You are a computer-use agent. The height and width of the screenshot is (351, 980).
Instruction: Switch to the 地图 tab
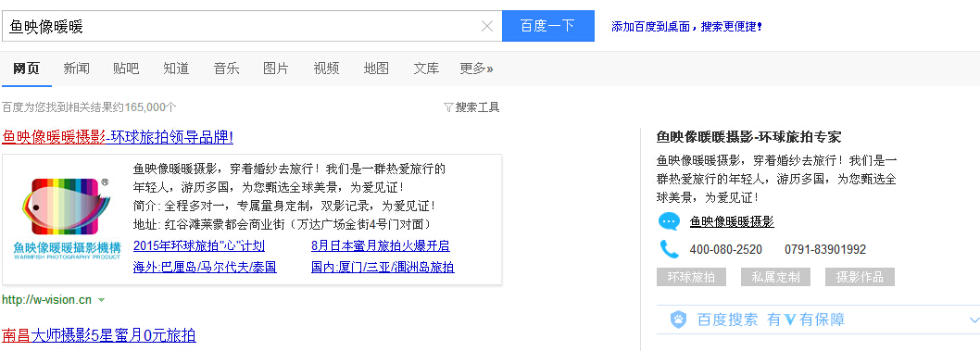376,69
